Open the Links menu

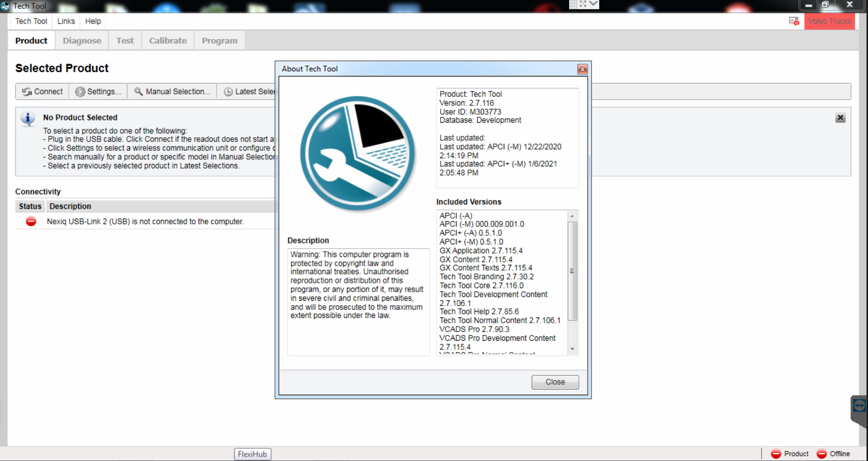click(x=66, y=21)
